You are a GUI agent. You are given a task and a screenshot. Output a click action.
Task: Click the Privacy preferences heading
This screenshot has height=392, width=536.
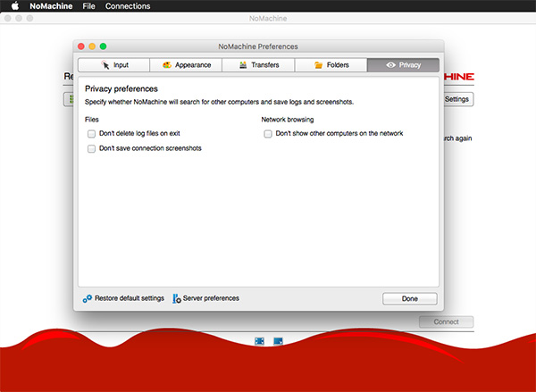[121, 89]
